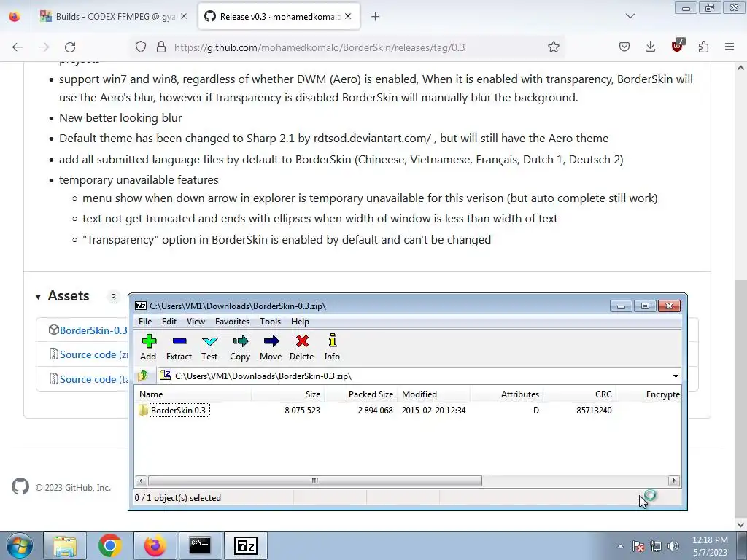
Task: Extract files using the Extract toolbar icon
Action: (x=179, y=347)
